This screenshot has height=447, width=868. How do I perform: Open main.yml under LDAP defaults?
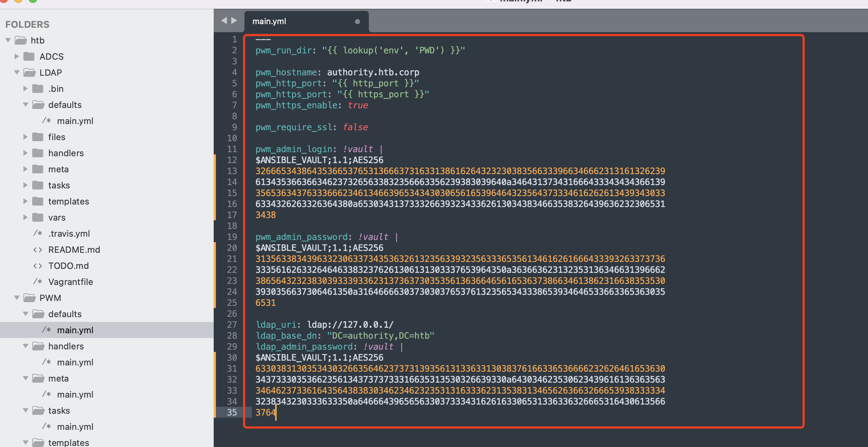click(x=75, y=121)
